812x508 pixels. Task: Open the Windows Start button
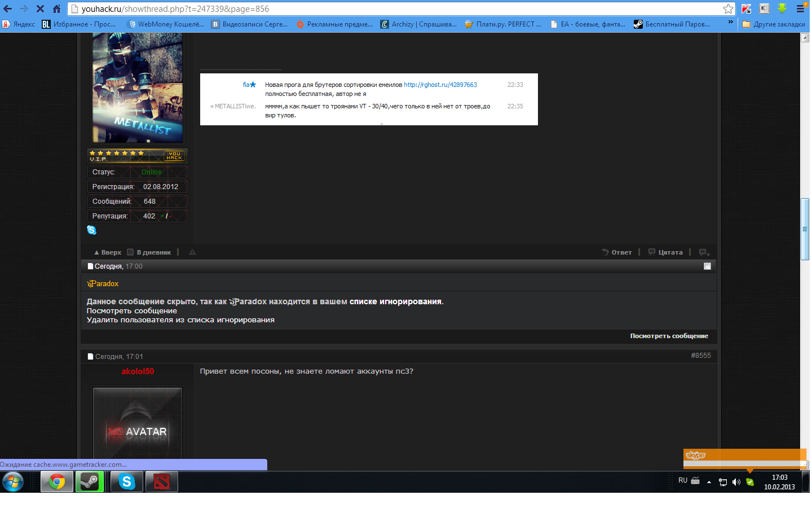click(x=12, y=481)
